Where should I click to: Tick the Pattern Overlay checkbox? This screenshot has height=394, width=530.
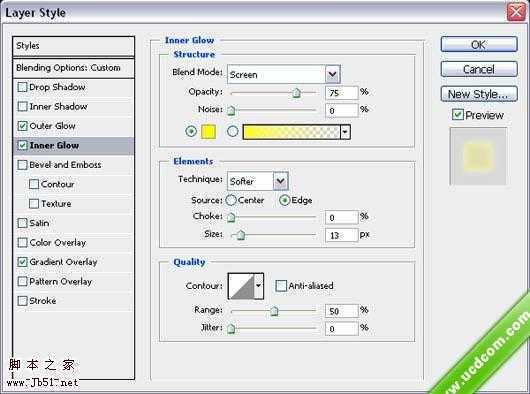pyautogui.click(x=22, y=281)
